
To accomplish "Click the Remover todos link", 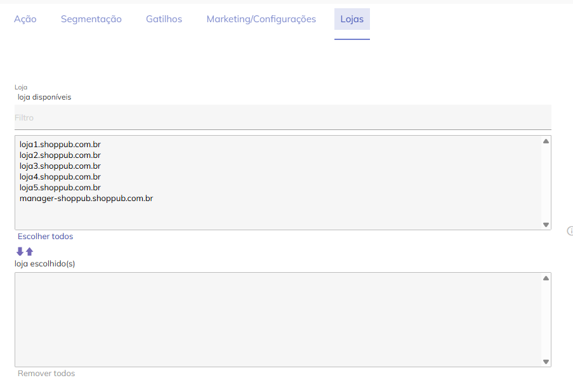I will pyautogui.click(x=46, y=374).
